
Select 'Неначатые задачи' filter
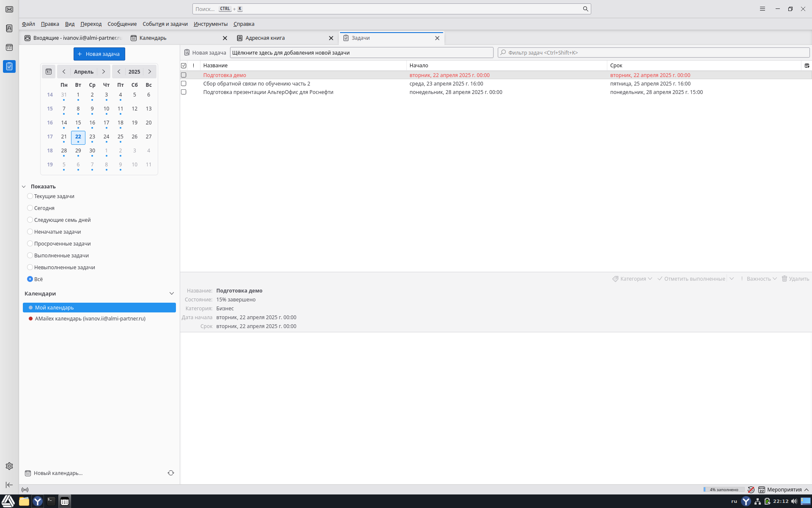coord(30,232)
